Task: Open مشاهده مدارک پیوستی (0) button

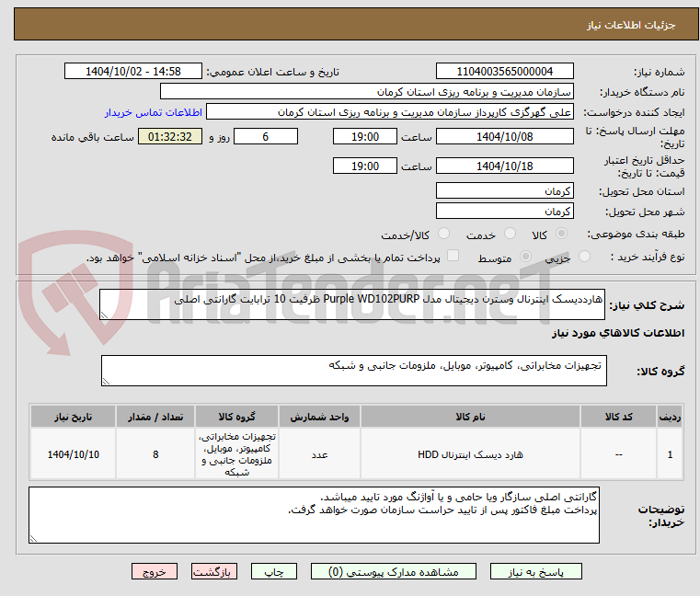Action: coord(394,571)
